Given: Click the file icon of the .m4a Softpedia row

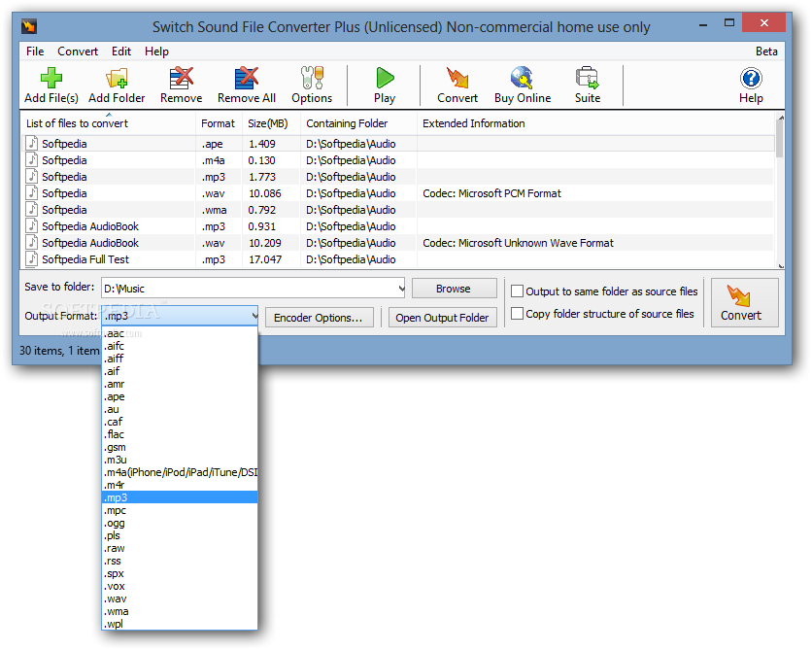Looking at the screenshot, I should click(x=32, y=159).
